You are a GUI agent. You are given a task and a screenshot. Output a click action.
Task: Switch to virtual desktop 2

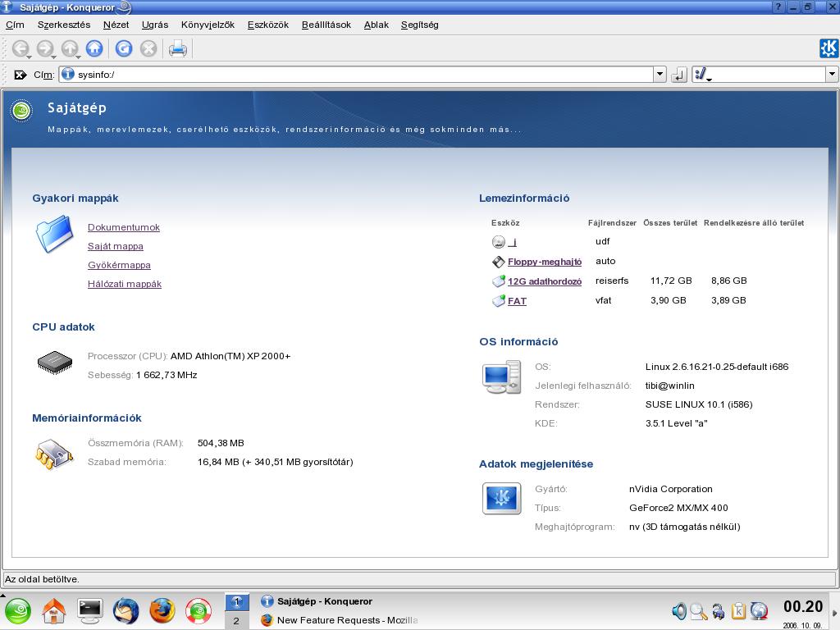(236, 621)
